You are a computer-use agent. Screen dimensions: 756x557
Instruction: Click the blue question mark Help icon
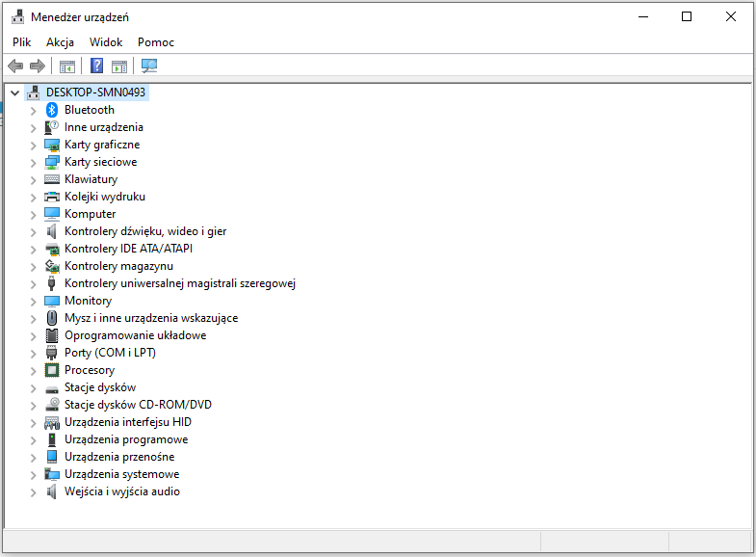click(x=96, y=66)
